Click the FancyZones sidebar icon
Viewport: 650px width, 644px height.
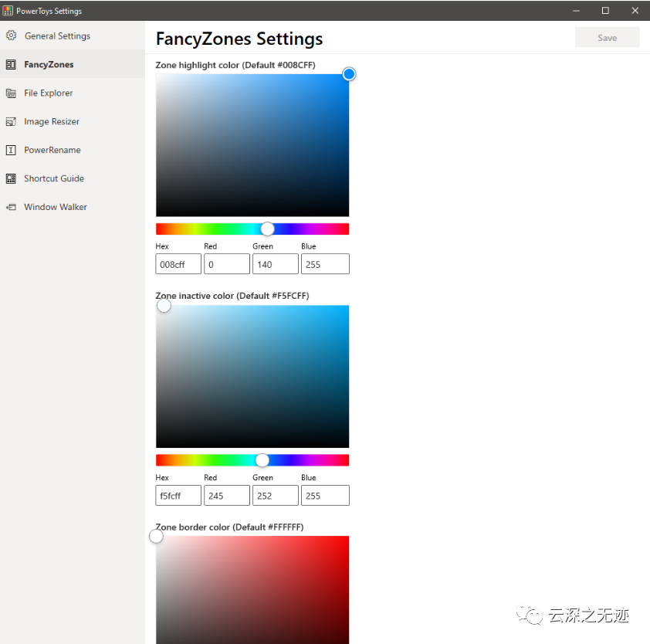(11, 64)
